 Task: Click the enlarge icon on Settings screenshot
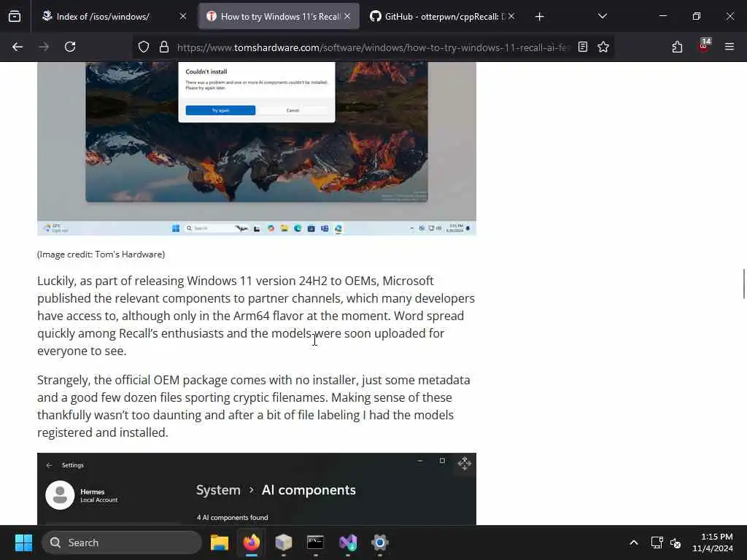pos(465,463)
